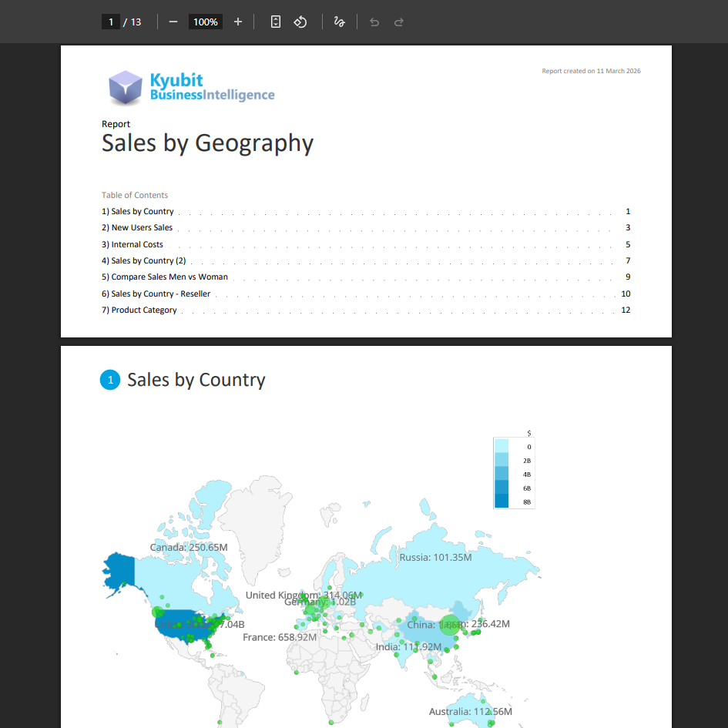Viewport: 728px width, 728px height.
Task: Rotate the document counterclockwise
Action: (300, 22)
